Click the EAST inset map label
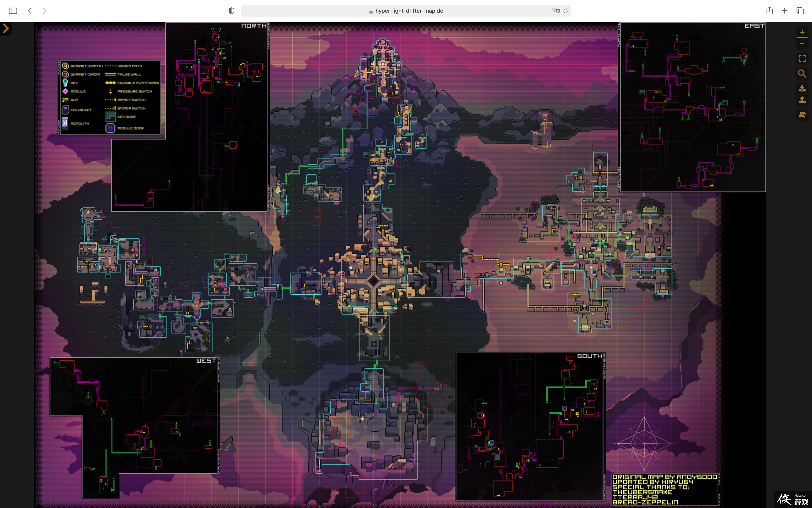The width and height of the screenshot is (812, 508). [754, 26]
